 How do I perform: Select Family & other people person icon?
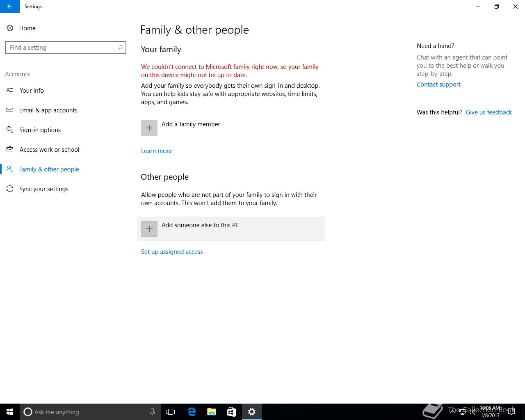click(10, 169)
